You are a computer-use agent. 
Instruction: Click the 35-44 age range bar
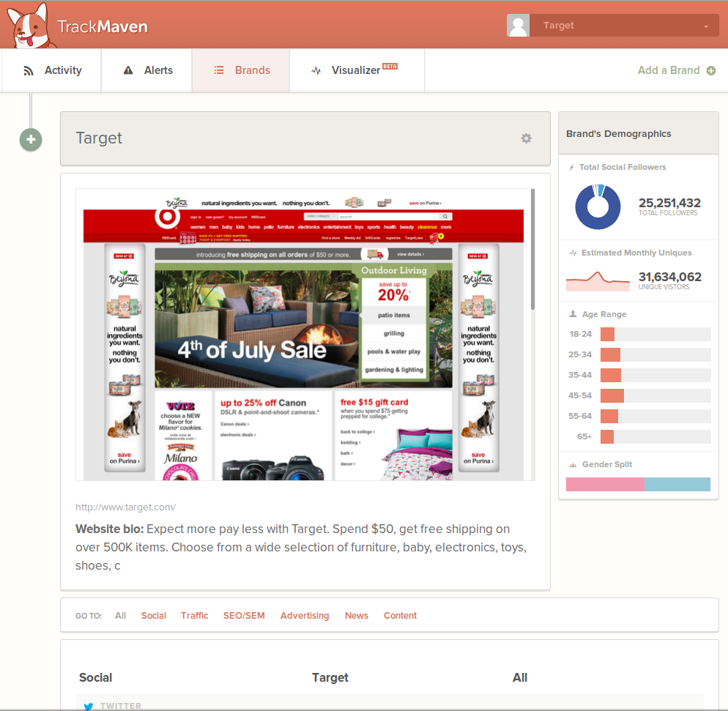pyautogui.click(x=655, y=375)
